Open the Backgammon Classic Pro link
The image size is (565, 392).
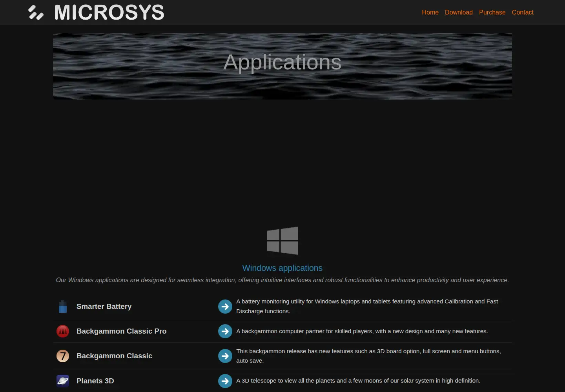(122, 331)
